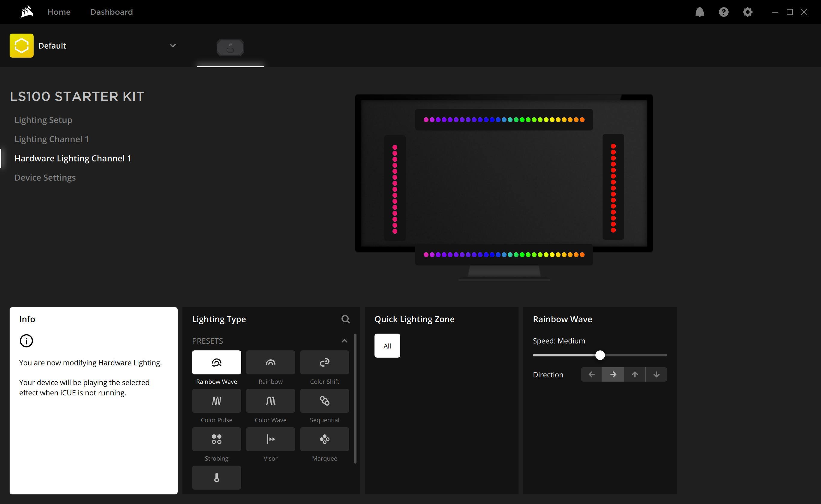Click the Rainbow Wave speed slider handle
The image size is (821, 504).
click(x=600, y=355)
